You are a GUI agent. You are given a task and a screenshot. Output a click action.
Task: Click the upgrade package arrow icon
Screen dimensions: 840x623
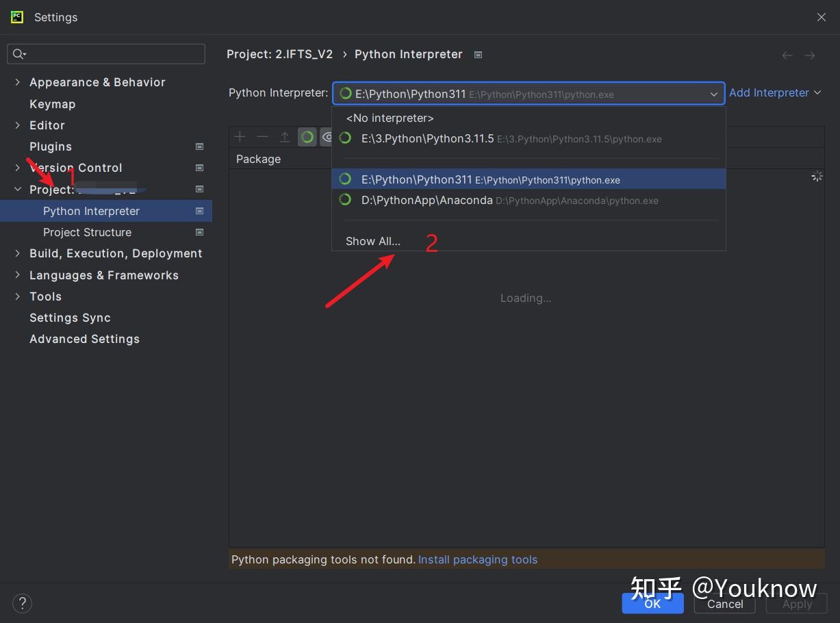pyautogui.click(x=285, y=137)
